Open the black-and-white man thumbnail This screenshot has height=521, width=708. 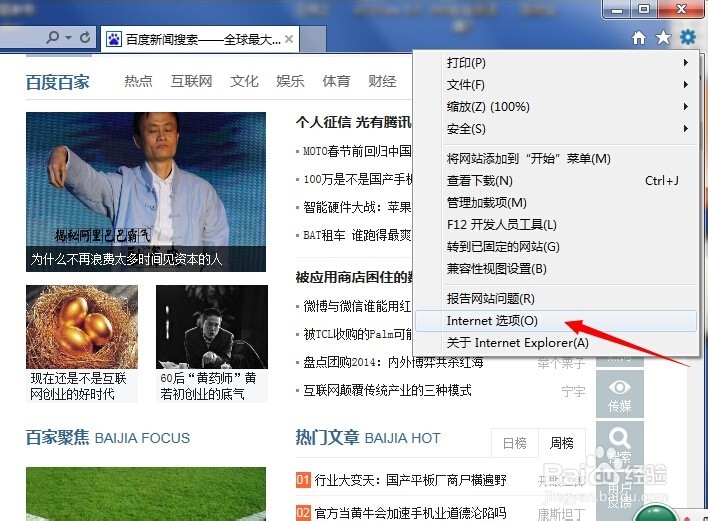212,327
